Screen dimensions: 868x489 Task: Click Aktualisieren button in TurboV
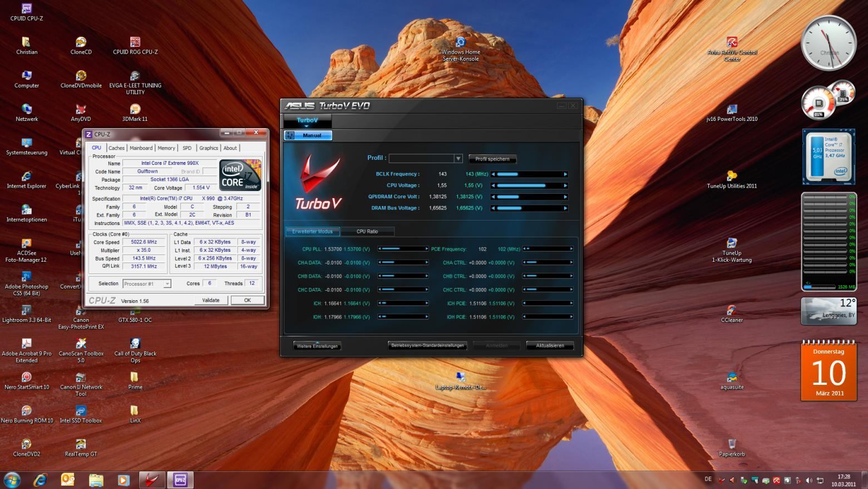(x=550, y=345)
